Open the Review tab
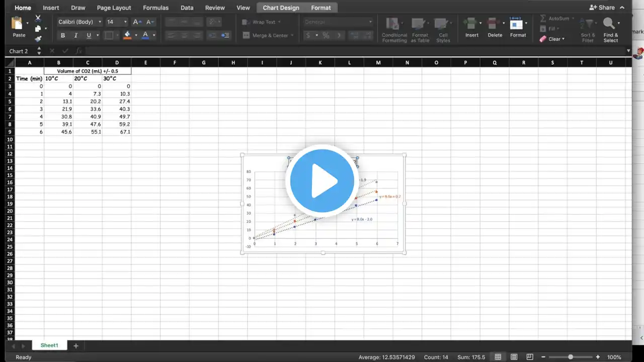Image resolution: width=644 pixels, height=362 pixels. tap(215, 8)
